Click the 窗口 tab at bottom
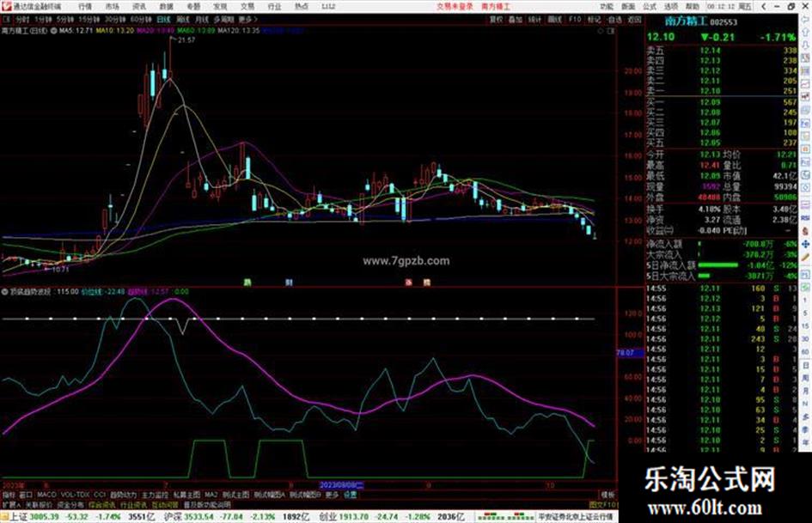This screenshot has width=812, height=523. (x=26, y=495)
